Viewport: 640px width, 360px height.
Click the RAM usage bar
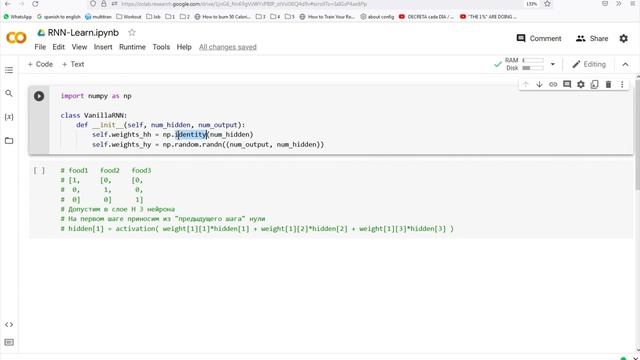533,60
